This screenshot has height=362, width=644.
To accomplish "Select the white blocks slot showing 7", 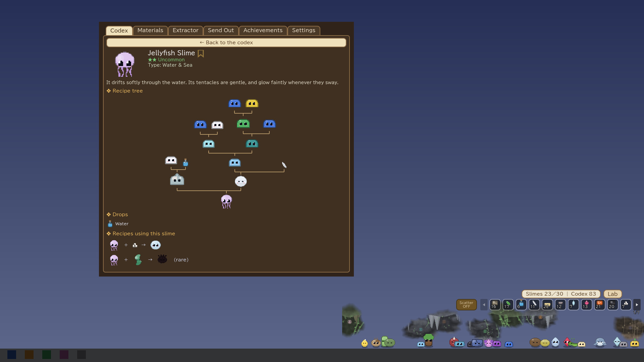I will pyautogui.click(x=626, y=305).
